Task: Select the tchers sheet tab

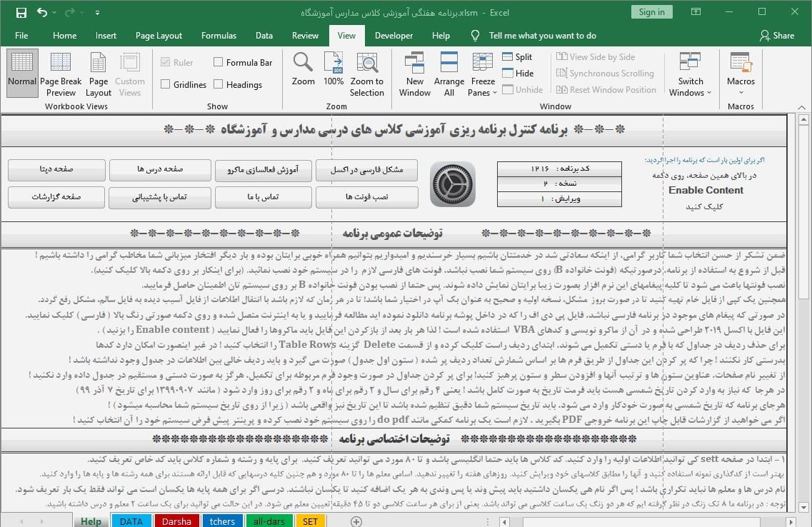Action: coord(222,521)
